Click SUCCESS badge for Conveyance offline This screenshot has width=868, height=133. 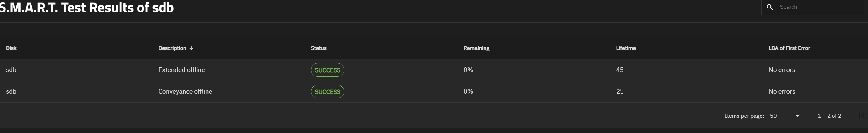point(327,92)
